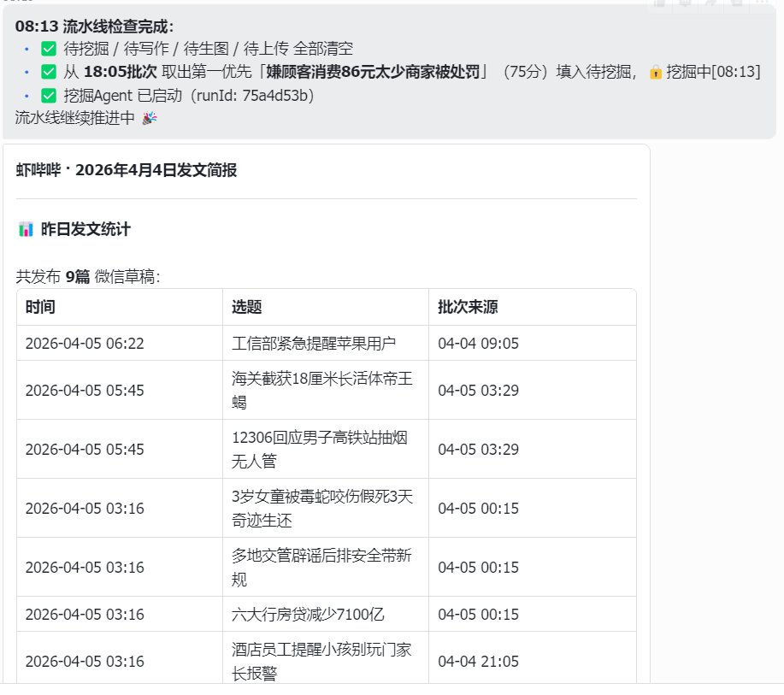
Task: Click the party popper emoji after 流水线继续推进中
Action: 148,117
